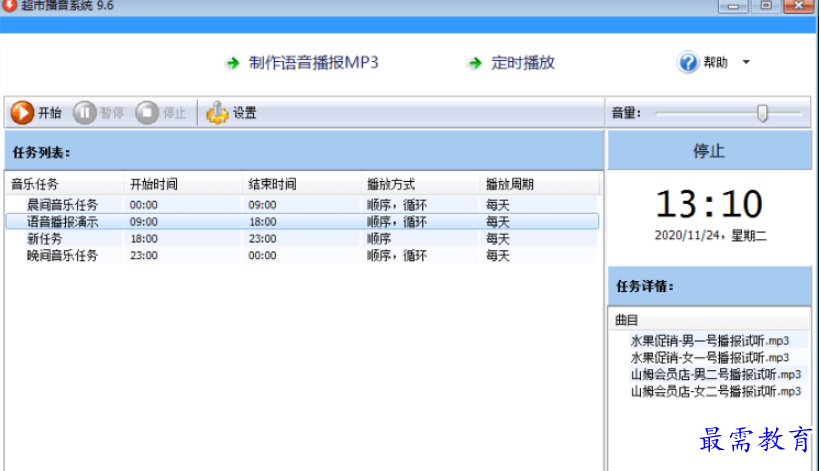Screen dimensions: 821x471
Task: Expand the Help (帮助) dropdown arrow
Action: [x=746, y=62]
